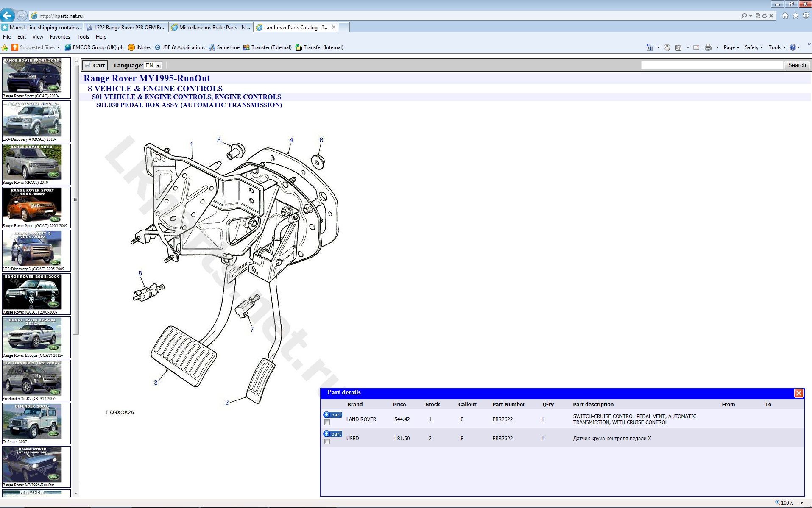Open Transfer (Internal) bookmark

click(x=319, y=47)
